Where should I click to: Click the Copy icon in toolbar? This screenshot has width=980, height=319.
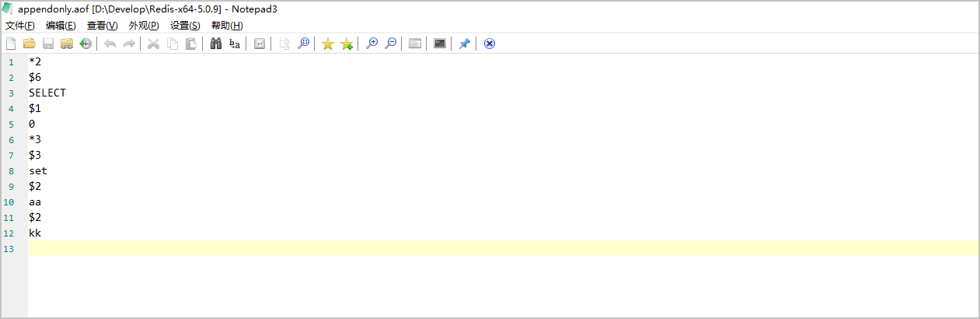[x=172, y=44]
